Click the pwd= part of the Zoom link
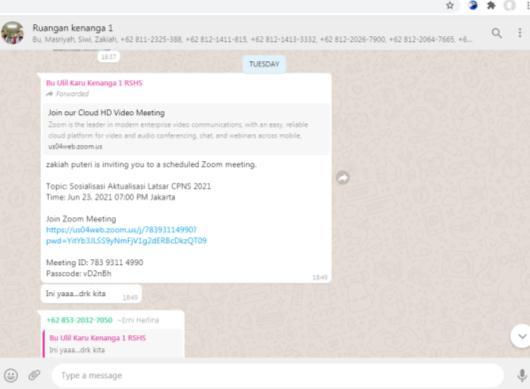Viewport: 530px width, 389px height. coord(126,241)
